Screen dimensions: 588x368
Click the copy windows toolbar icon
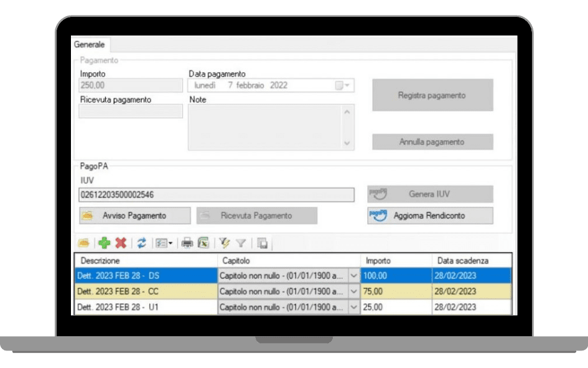coord(263,243)
